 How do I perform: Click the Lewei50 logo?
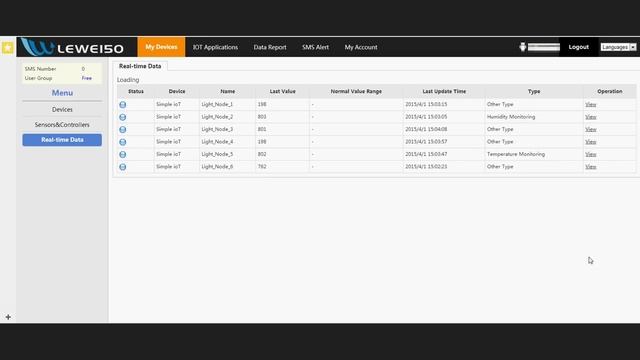tap(72, 47)
